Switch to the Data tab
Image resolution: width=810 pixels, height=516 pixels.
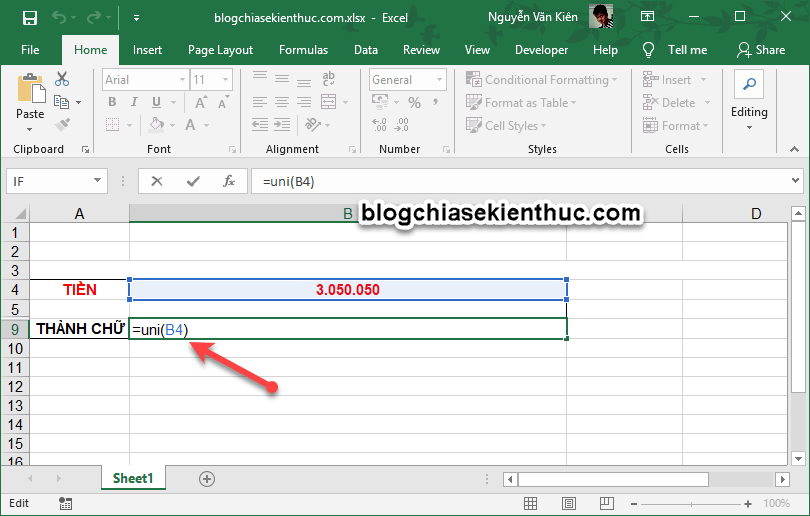366,50
